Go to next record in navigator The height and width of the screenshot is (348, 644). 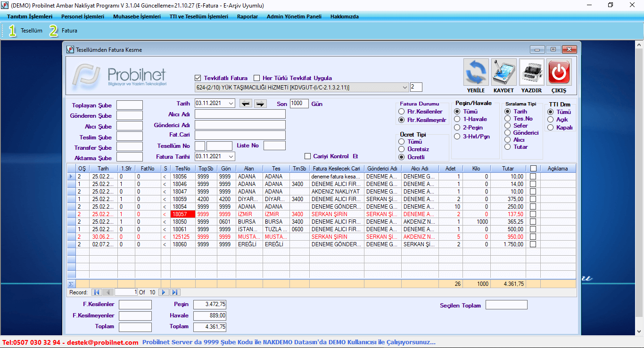(164, 292)
